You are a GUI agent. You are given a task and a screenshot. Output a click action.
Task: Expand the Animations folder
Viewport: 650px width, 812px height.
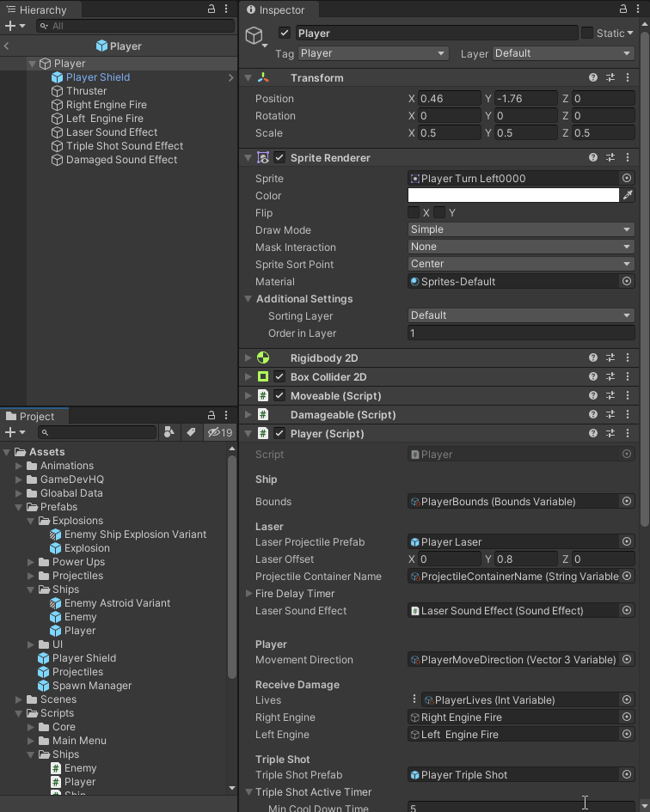pyautogui.click(x=19, y=466)
